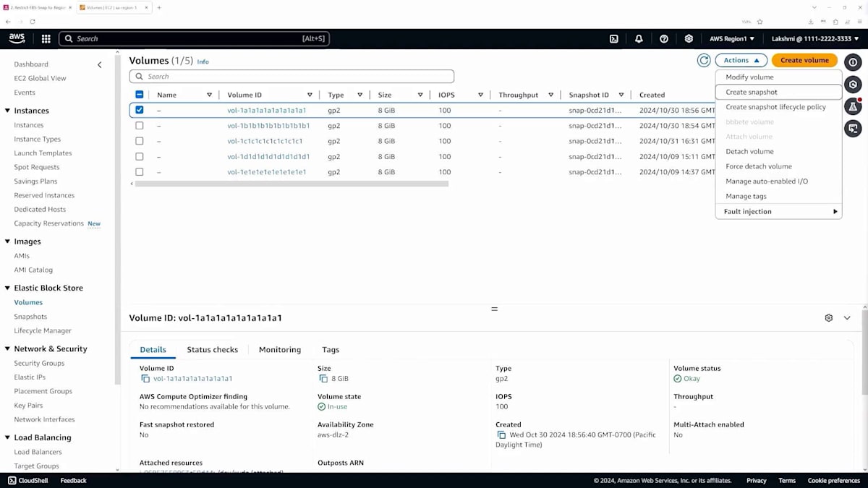
Task: Open a new browser tab
Action: pyautogui.click(x=159, y=7)
